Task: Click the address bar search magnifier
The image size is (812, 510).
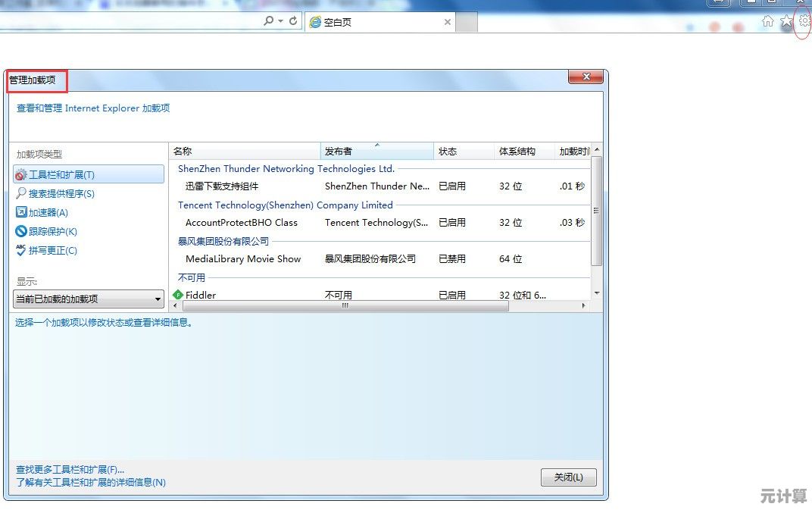Action: point(268,20)
